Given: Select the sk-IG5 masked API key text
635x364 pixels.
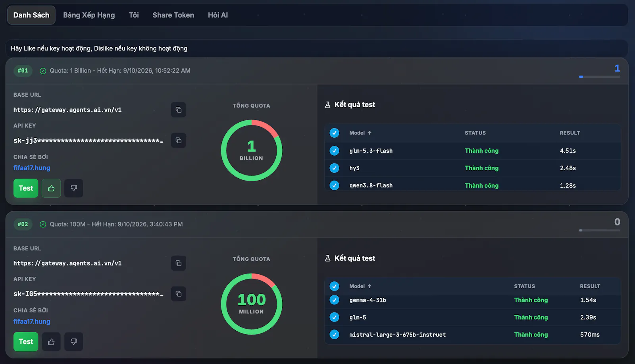Looking at the screenshot, I should coord(89,294).
